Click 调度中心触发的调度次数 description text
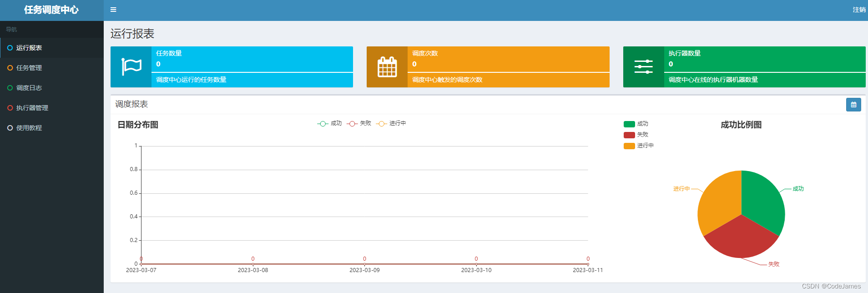This screenshot has height=293, width=868. (447, 80)
